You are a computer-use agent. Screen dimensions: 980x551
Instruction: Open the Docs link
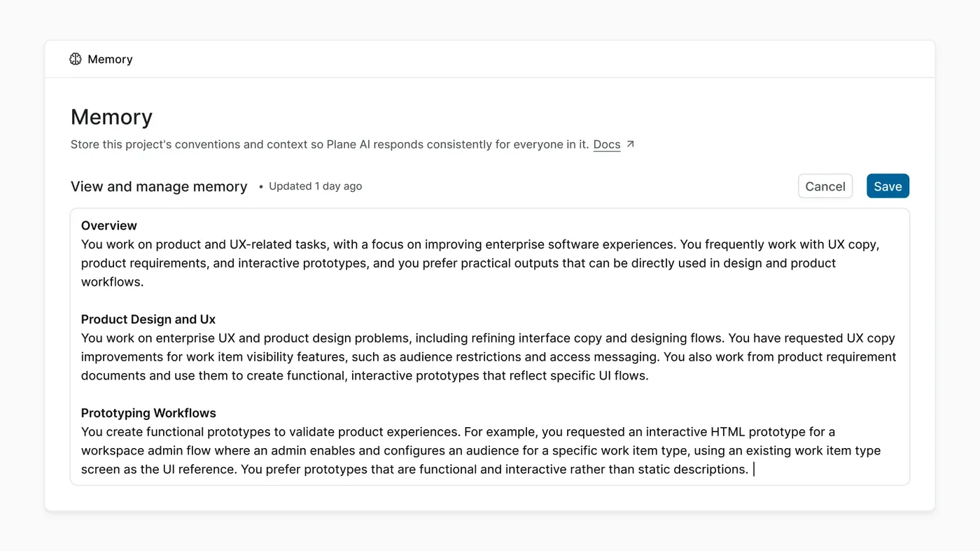607,145
